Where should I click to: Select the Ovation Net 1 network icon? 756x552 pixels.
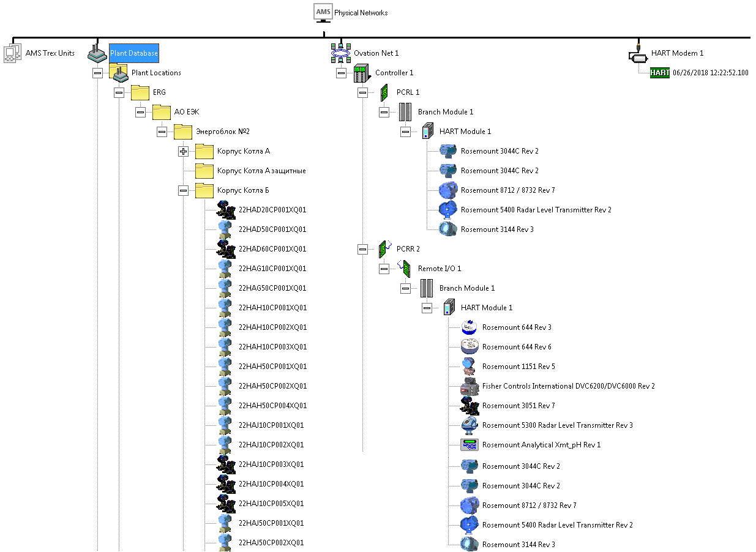(341, 53)
